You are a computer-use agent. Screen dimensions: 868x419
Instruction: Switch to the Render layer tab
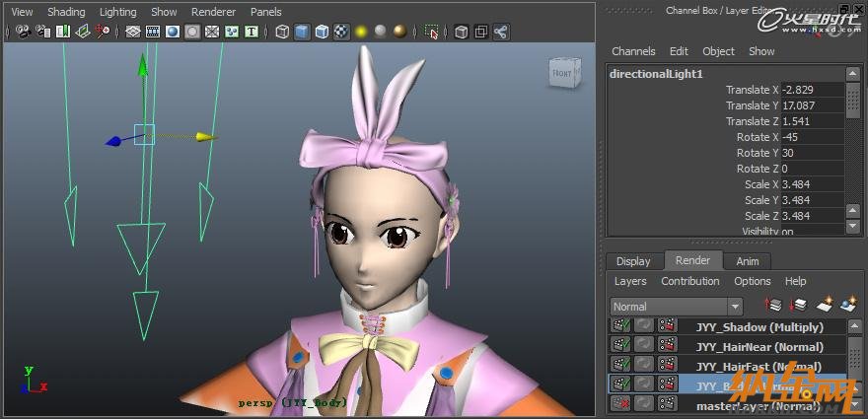coord(692,260)
